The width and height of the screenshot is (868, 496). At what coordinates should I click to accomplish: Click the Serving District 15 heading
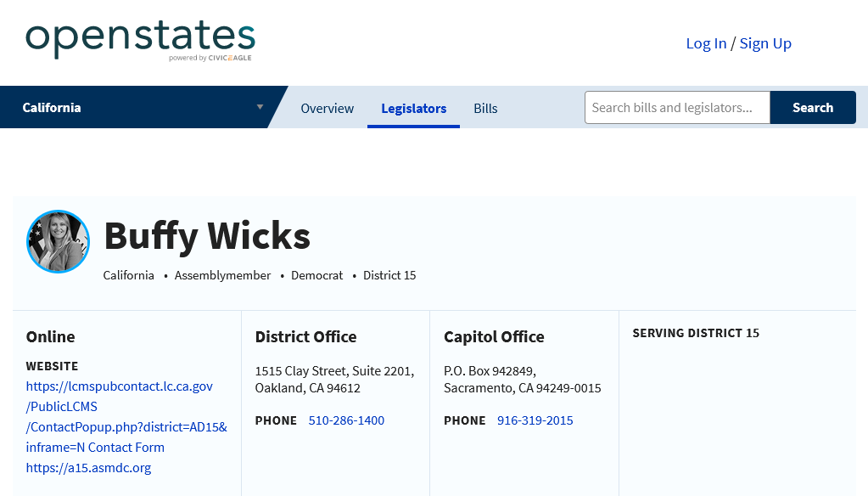pyautogui.click(x=695, y=333)
